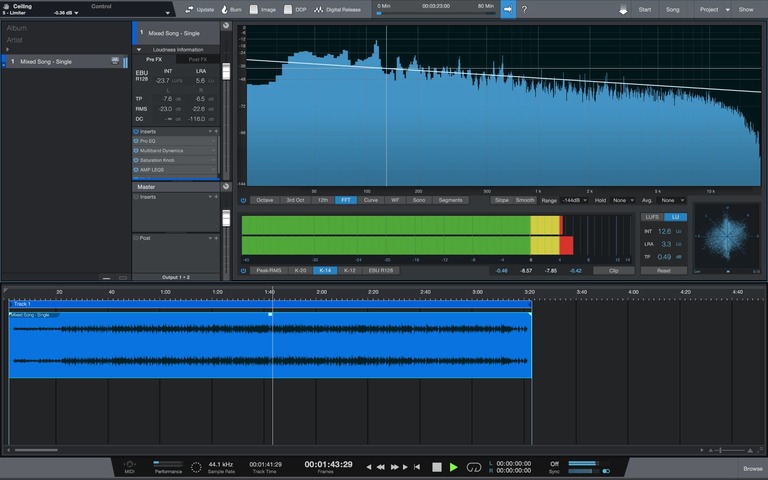768x480 pixels.
Task: Toggle Master Inserts activation
Action: pyautogui.click(x=136, y=197)
